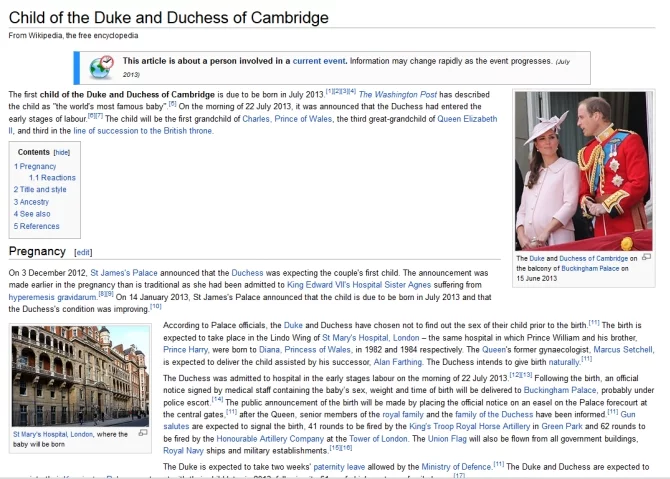The image size is (670, 479).
Task: Jump to References in the contents
Action: tap(39, 226)
